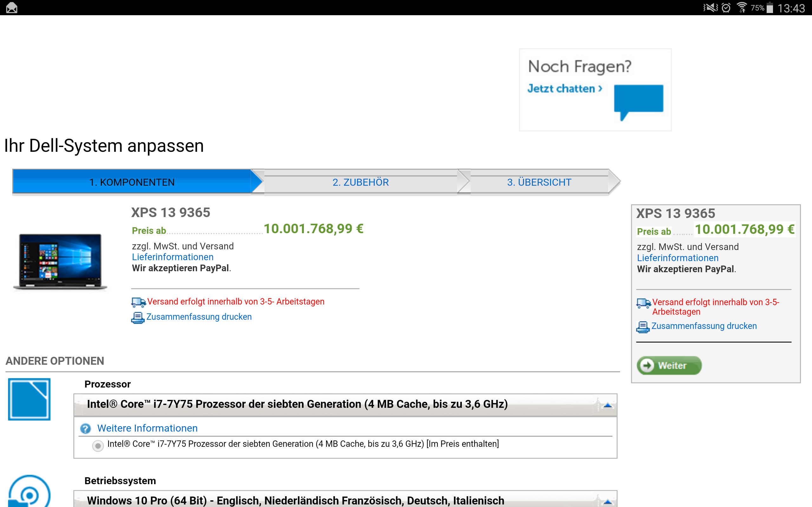
Task: Open Jetzt chatten link
Action: [x=564, y=88]
